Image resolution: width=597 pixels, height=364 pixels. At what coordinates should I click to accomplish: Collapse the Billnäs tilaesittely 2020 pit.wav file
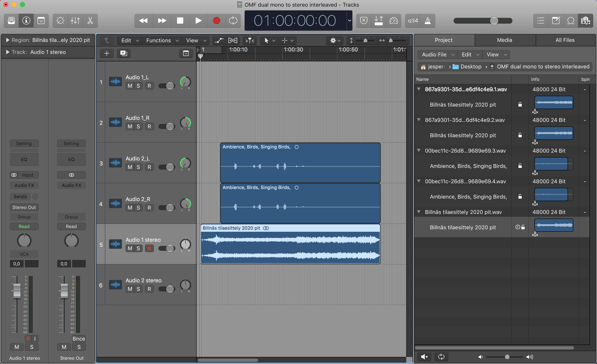(x=419, y=212)
